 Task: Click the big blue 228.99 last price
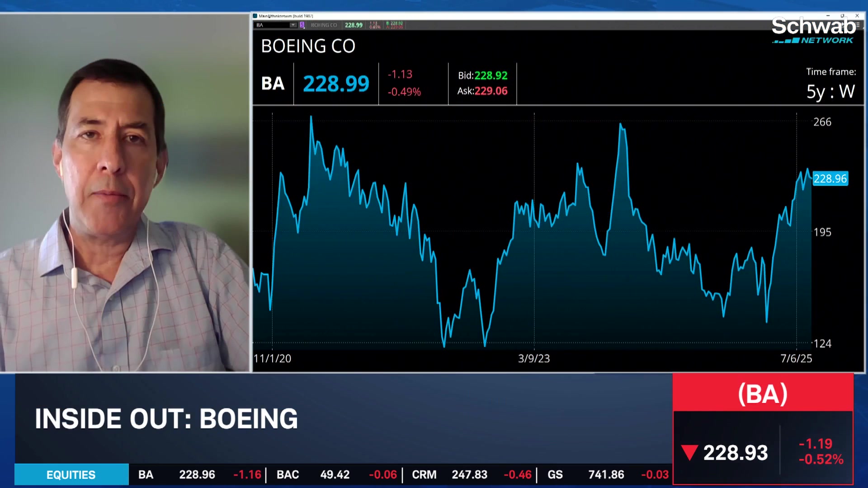click(x=336, y=84)
